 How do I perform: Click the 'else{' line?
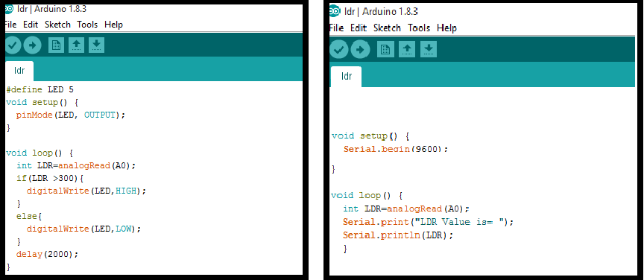[29, 216]
